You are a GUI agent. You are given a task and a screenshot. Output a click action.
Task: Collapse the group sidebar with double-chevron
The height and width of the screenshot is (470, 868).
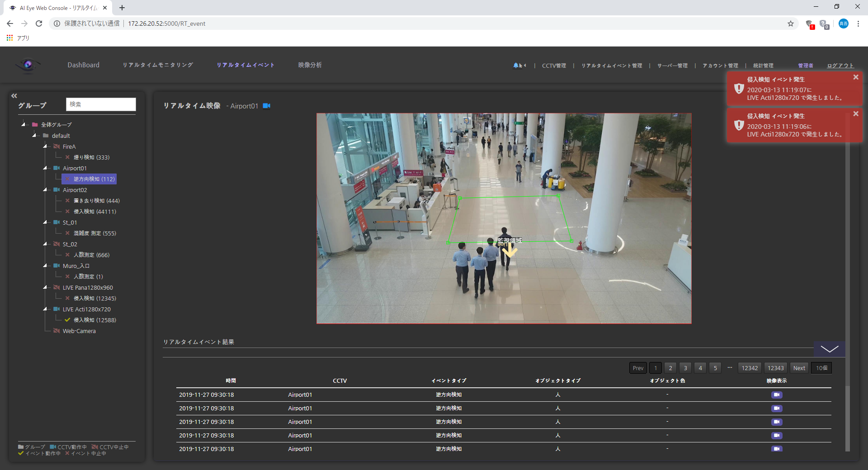click(x=14, y=96)
